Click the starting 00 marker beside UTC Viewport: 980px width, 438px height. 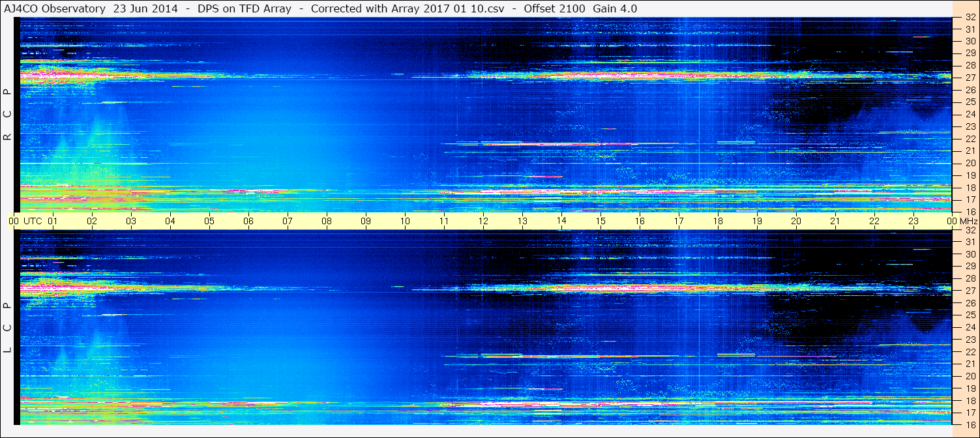(x=14, y=221)
